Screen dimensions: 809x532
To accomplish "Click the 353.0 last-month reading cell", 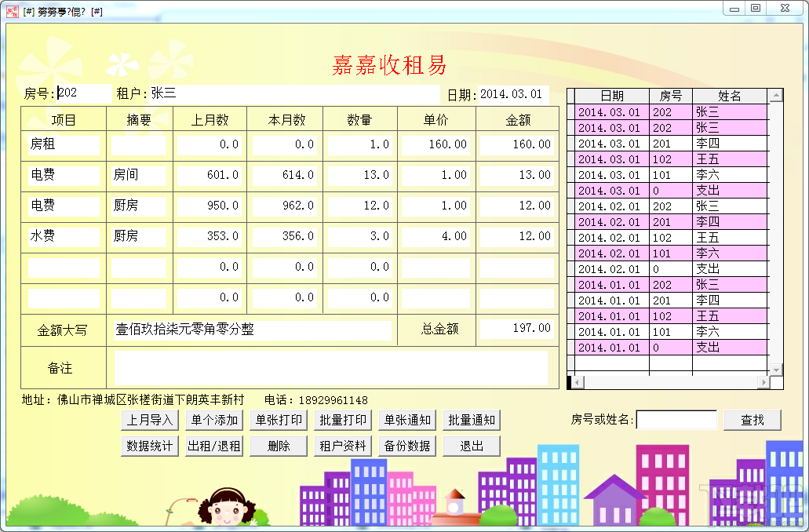I will coord(210,237).
